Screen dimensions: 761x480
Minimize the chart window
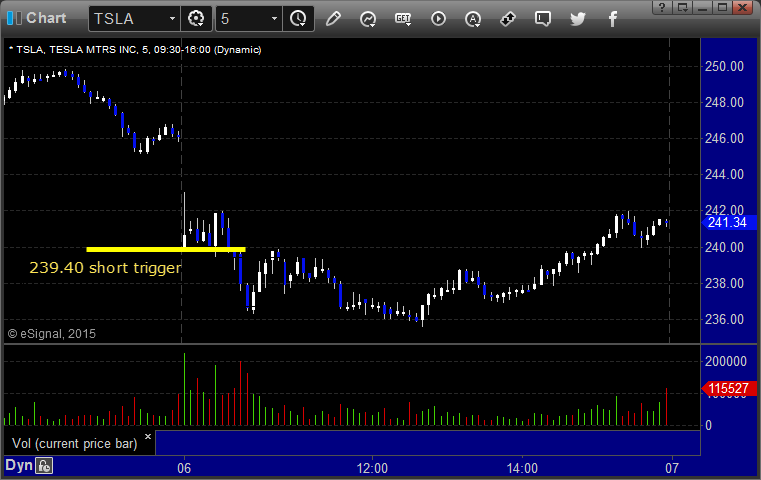[703, 7]
